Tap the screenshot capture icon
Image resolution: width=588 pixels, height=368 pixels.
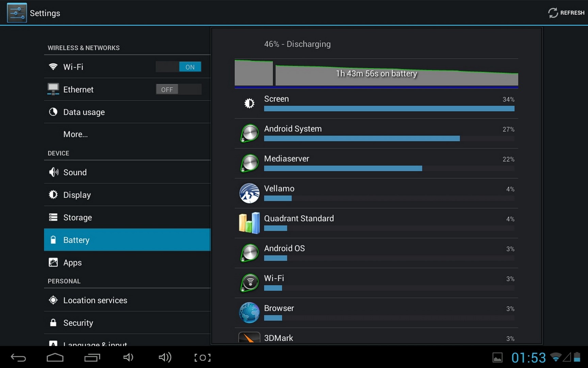point(202,357)
